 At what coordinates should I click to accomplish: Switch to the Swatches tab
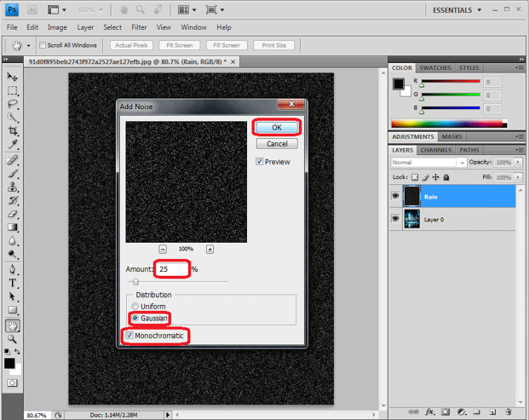point(435,68)
